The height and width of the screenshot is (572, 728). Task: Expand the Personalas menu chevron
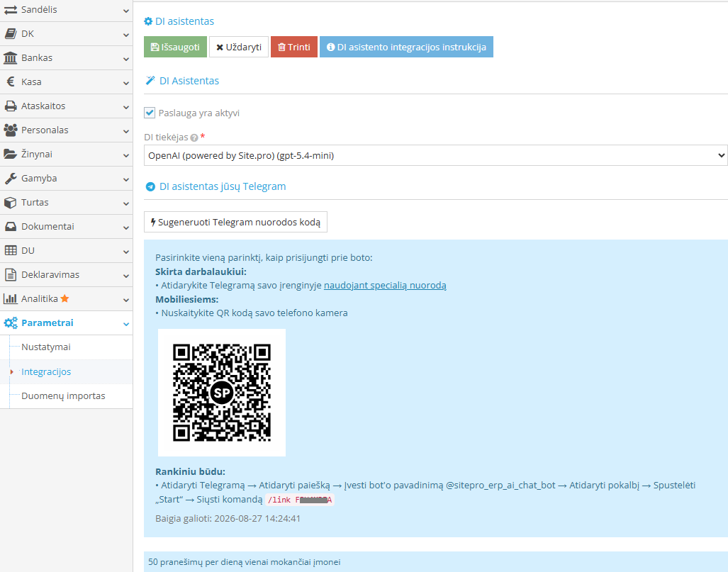tap(125, 131)
